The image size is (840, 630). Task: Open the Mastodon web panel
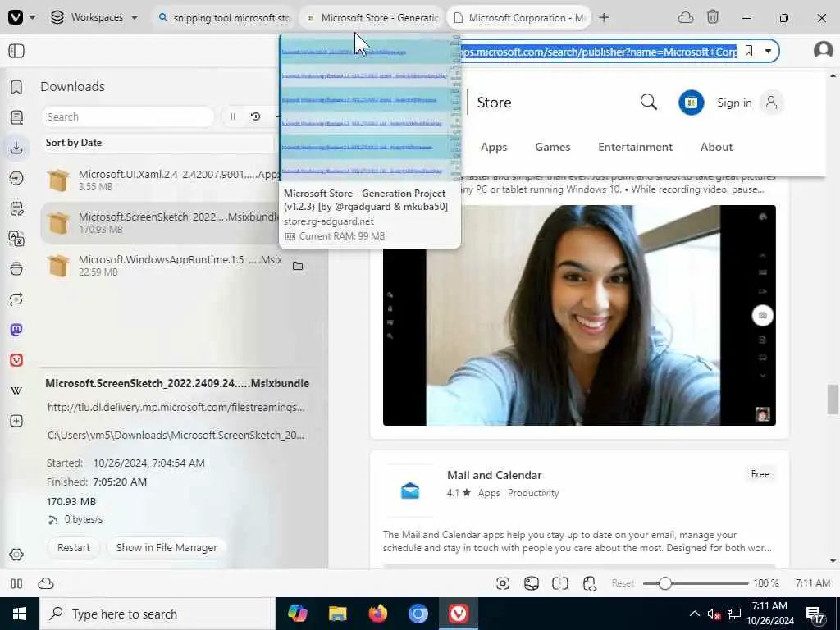click(16, 330)
